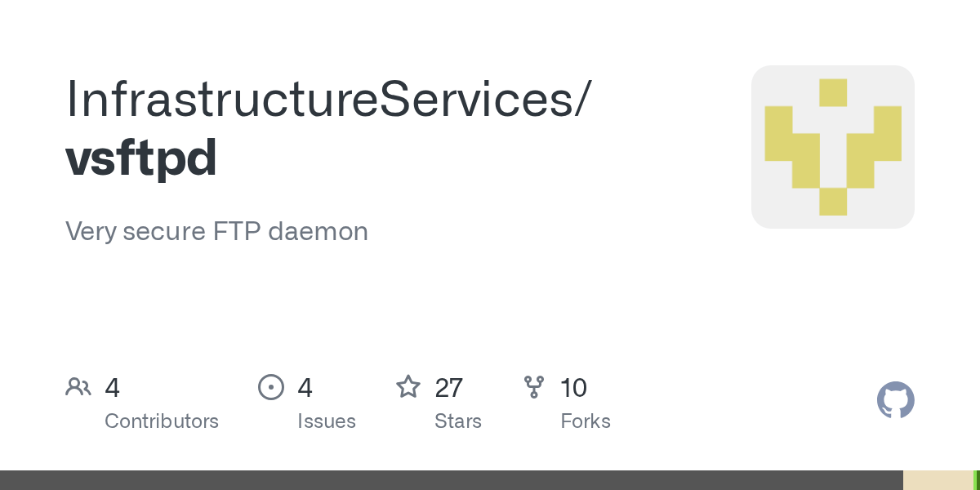Open the yellow identicon avatar image

(833, 147)
